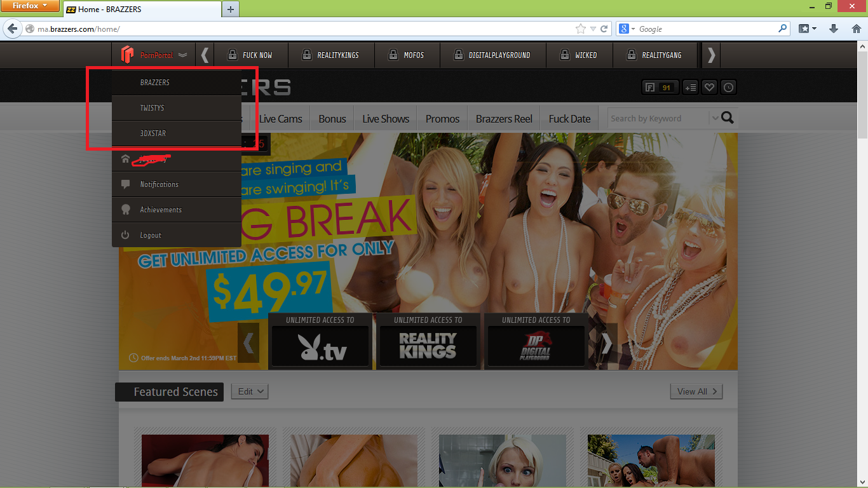Open Achievements from the dropdown menu
The image size is (868, 488).
point(176,210)
